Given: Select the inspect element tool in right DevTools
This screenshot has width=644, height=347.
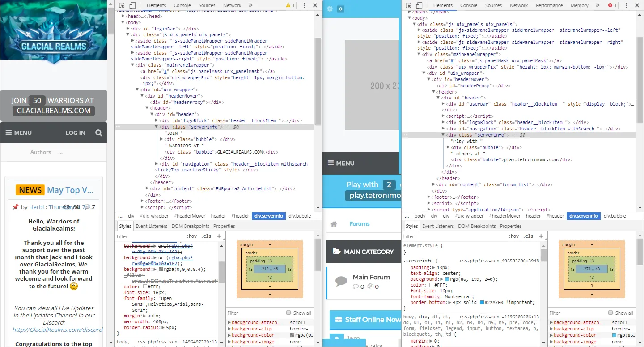Looking at the screenshot, I should (x=408, y=5).
